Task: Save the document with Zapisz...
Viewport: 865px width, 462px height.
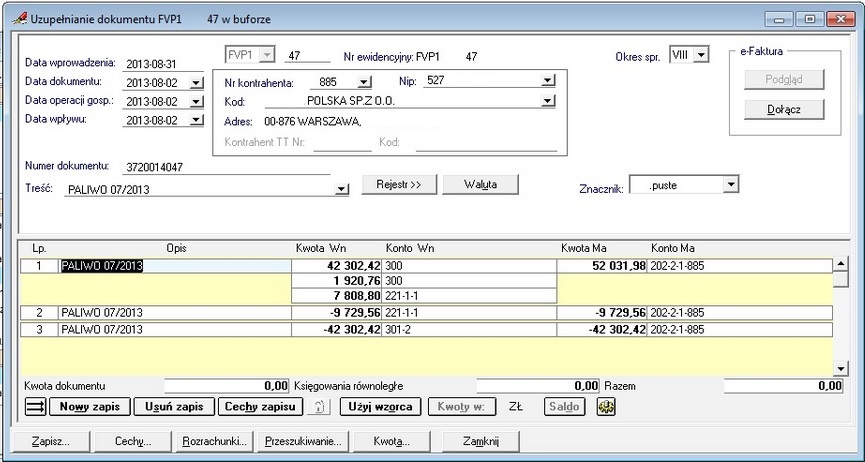Action: coord(50,442)
